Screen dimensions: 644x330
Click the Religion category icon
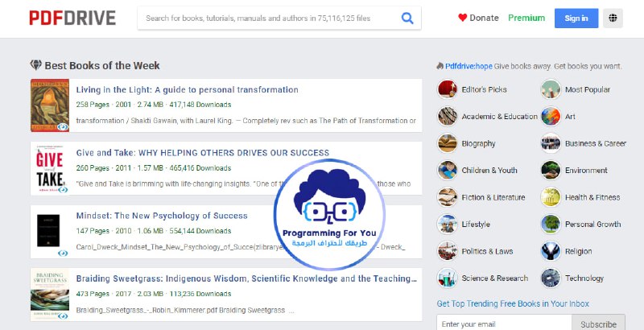[x=551, y=251]
